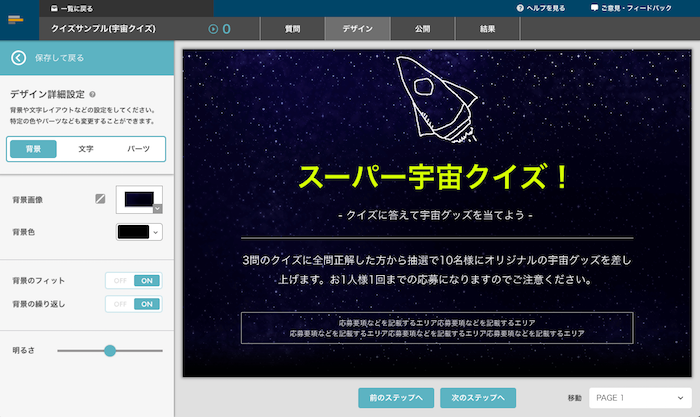700x417 pixels.
Task: Click the 明るさ brightness slider handle
Action: 110,351
